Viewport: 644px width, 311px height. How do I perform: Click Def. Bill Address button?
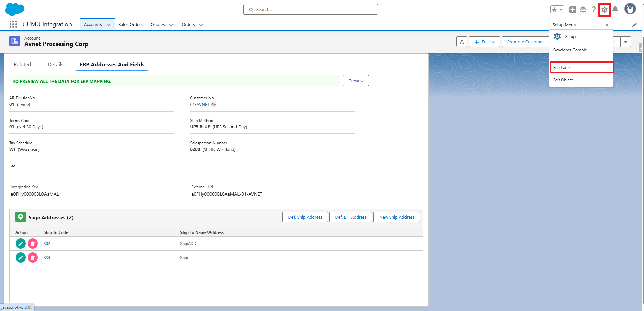[x=351, y=217]
